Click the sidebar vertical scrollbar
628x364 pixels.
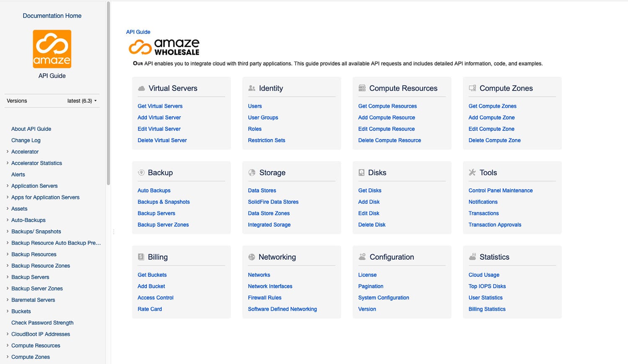click(108, 92)
